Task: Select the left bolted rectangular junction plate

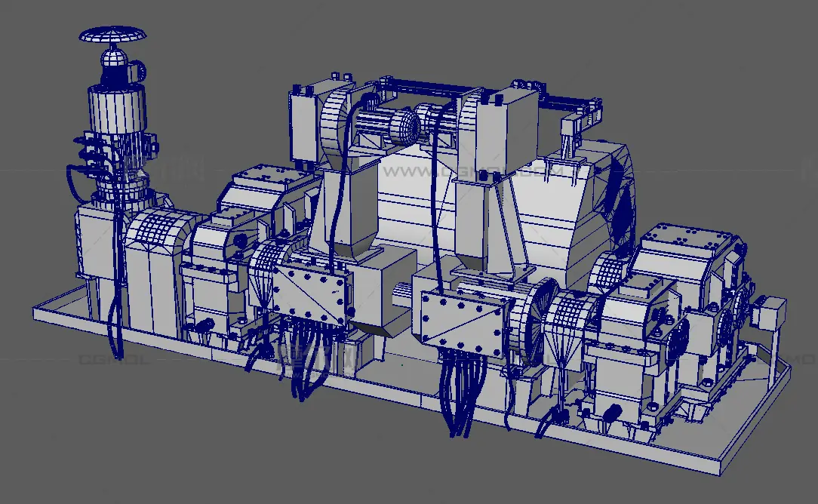Action: coord(312,290)
